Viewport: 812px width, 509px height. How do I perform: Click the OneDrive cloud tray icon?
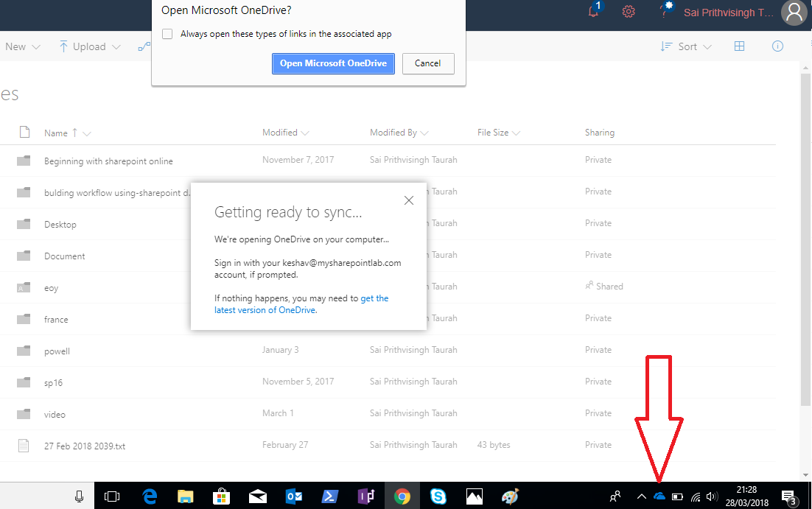point(659,496)
